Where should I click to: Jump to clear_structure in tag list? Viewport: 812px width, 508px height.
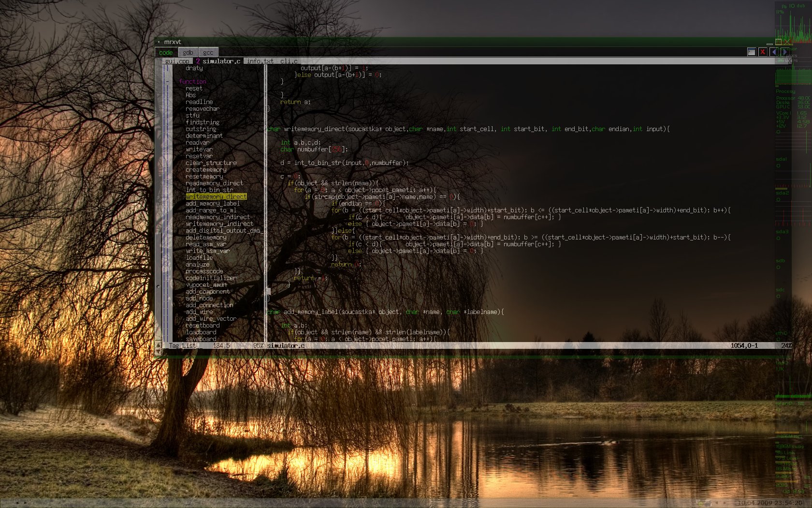[x=211, y=163]
